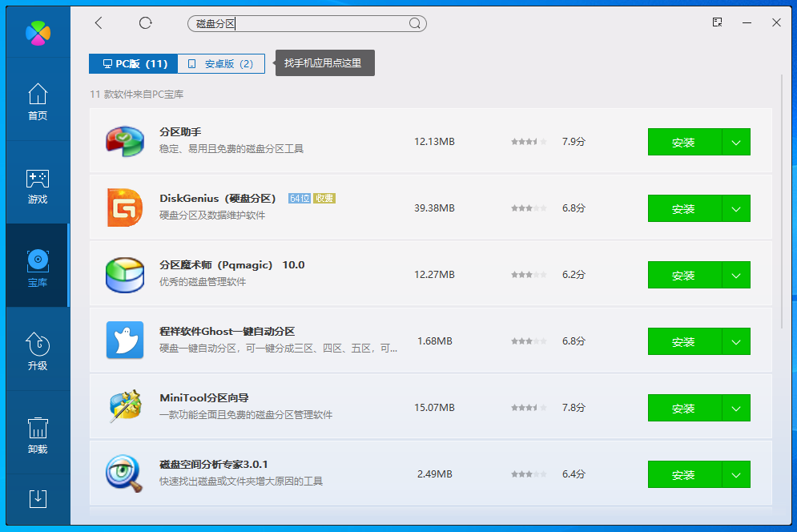
Task: Click the DiskGenius app icon
Action: (125, 208)
